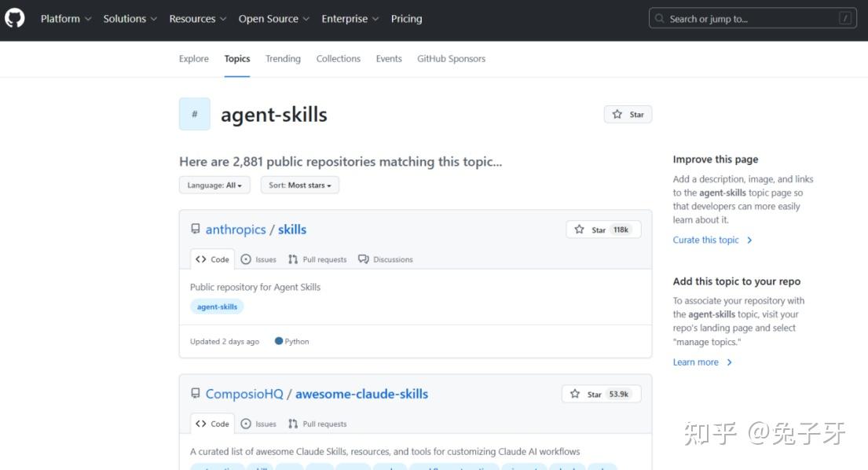This screenshot has height=470, width=868.
Task: Click the 'Updated 2 days ago' text
Action: click(224, 342)
